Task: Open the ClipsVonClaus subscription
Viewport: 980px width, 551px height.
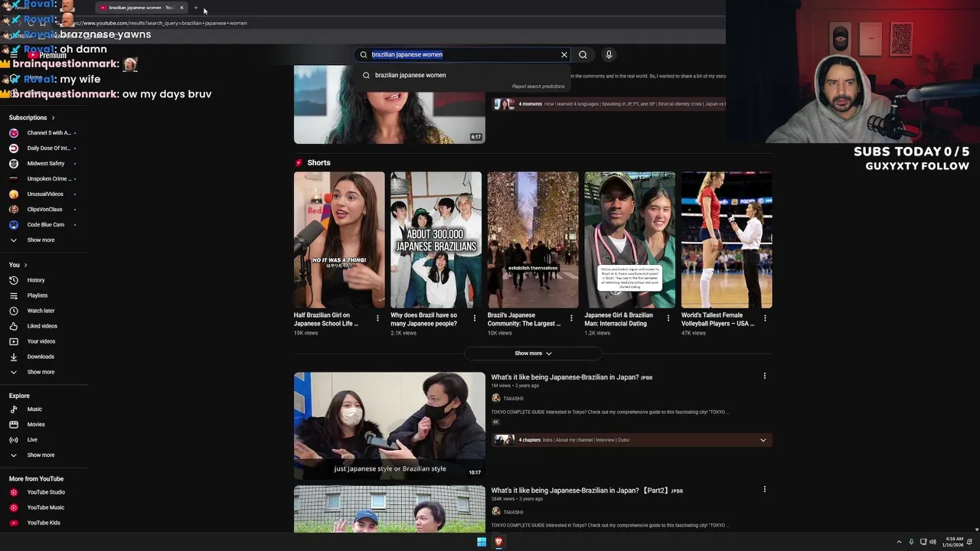Action: click(x=44, y=210)
